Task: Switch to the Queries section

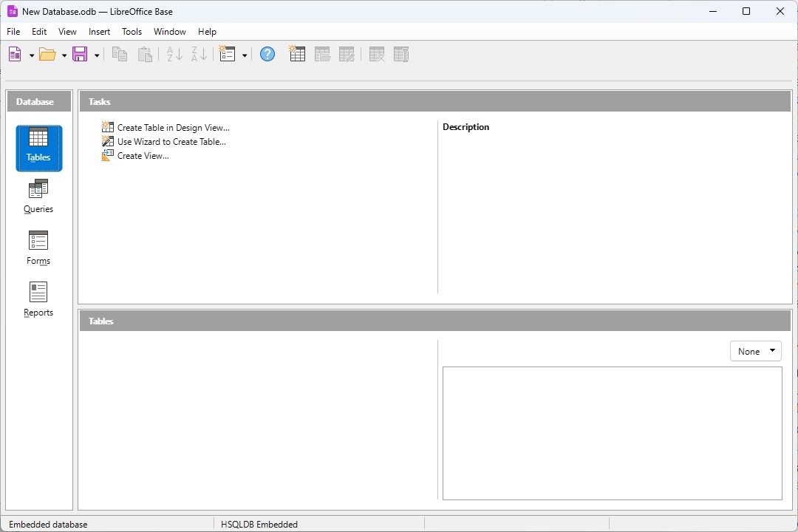Action: click(38, 197)
